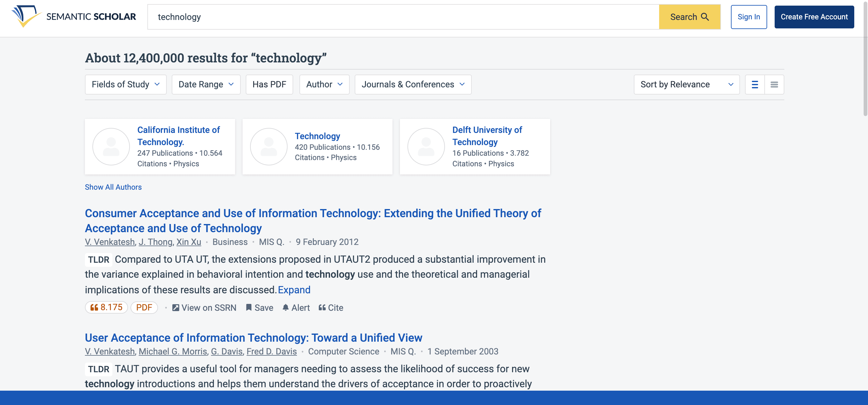
Task: Click the Save bookmark icon
Action: [x=249, y=307]
